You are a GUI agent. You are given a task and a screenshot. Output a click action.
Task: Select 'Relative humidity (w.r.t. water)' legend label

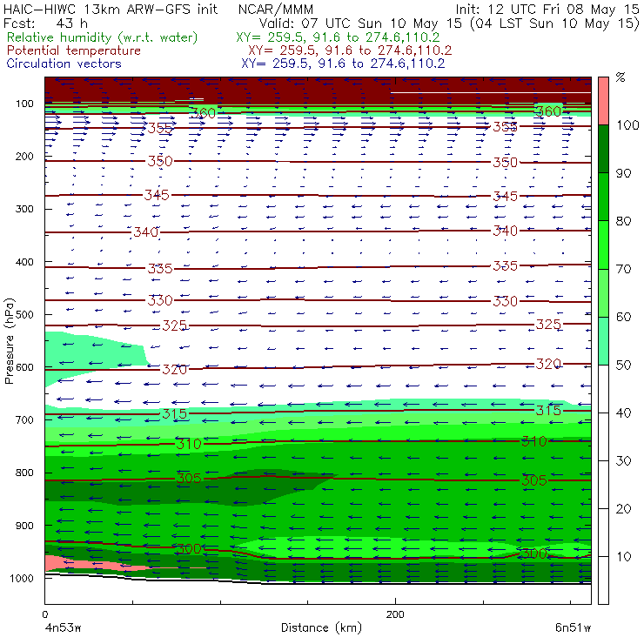[103, 37]
